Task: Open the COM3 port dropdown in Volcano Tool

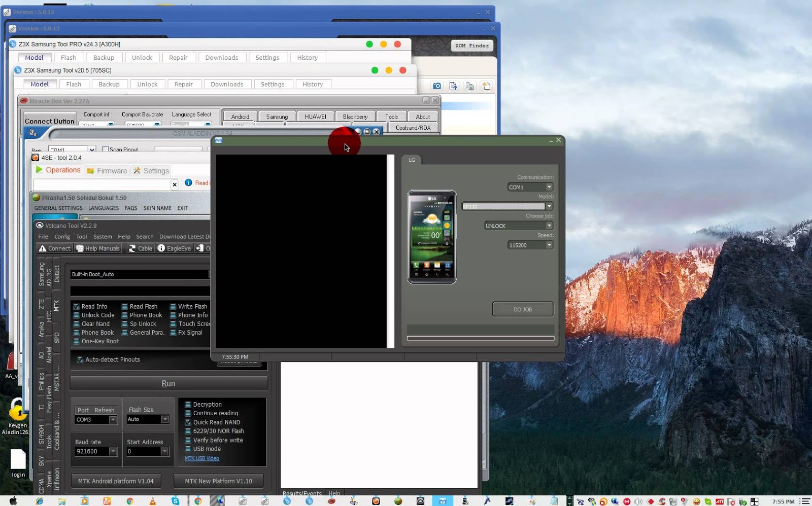Action: tap(96, 420)
